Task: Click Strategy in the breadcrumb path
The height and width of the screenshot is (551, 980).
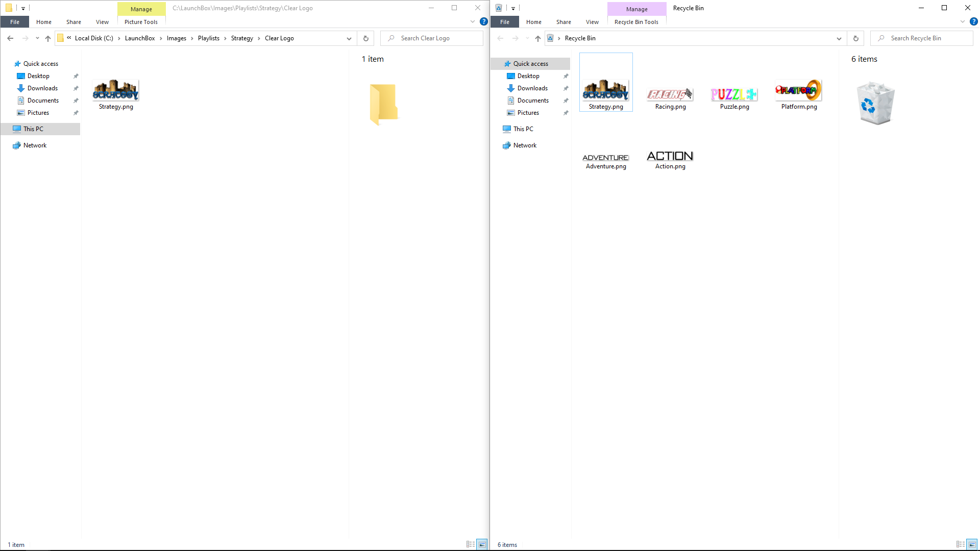Action: [242, 38]
